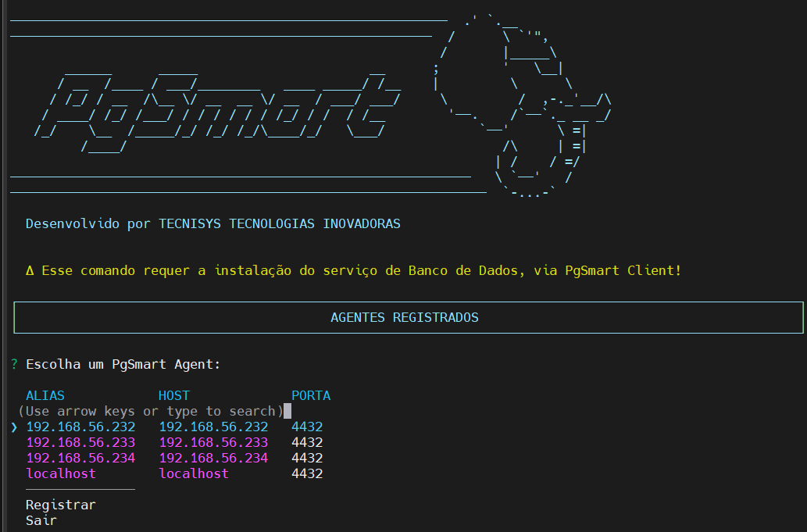Click the green question mark prompt
This screenshot has width=807, height=532.
(x=14, y=364)
